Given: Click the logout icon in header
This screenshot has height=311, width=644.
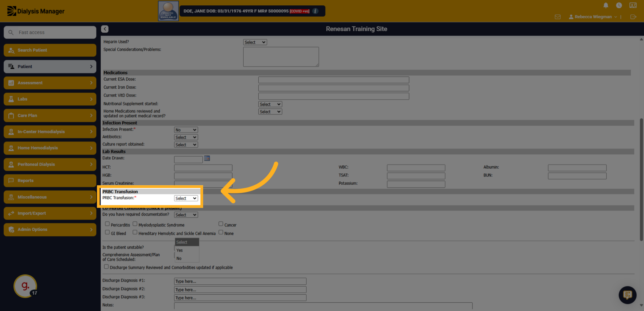Looking at the screenshot, I should [x=633, y=17].
